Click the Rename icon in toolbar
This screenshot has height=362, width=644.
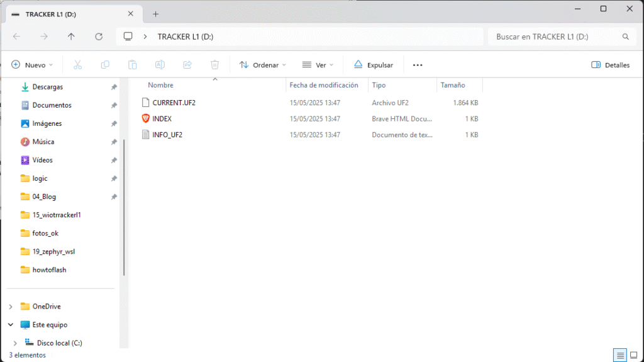tap(160, 65)
